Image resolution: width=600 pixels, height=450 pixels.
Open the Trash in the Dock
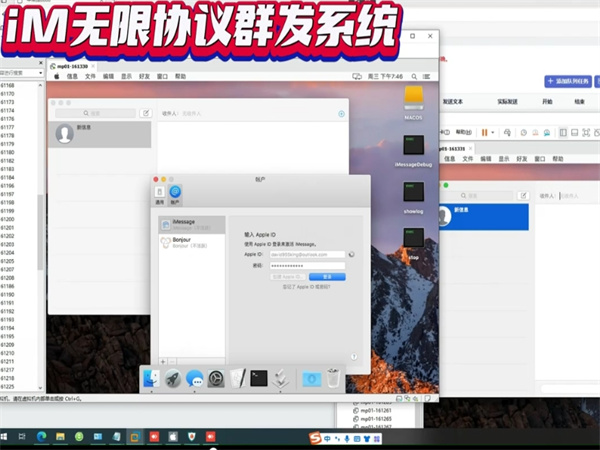pyautogui.click(x=333, y=378)
